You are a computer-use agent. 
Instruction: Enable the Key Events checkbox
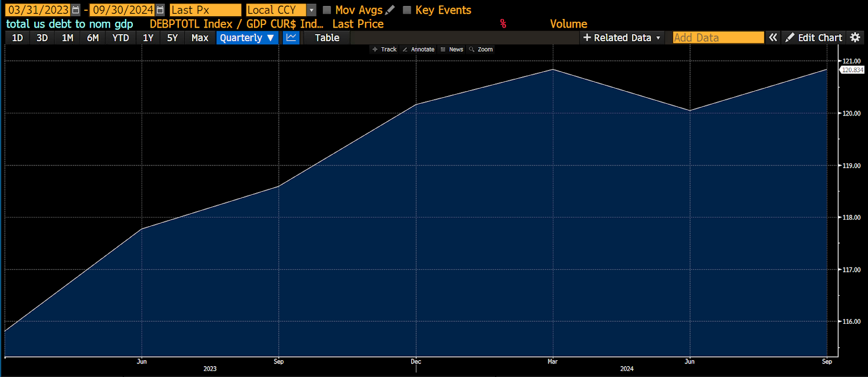point(407,10)
